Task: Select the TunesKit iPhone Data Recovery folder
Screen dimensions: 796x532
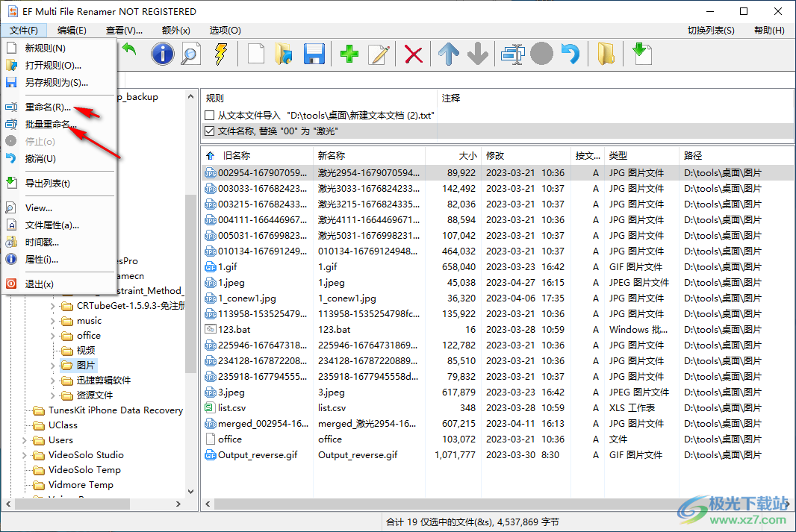Action: (x=115, y=410)
